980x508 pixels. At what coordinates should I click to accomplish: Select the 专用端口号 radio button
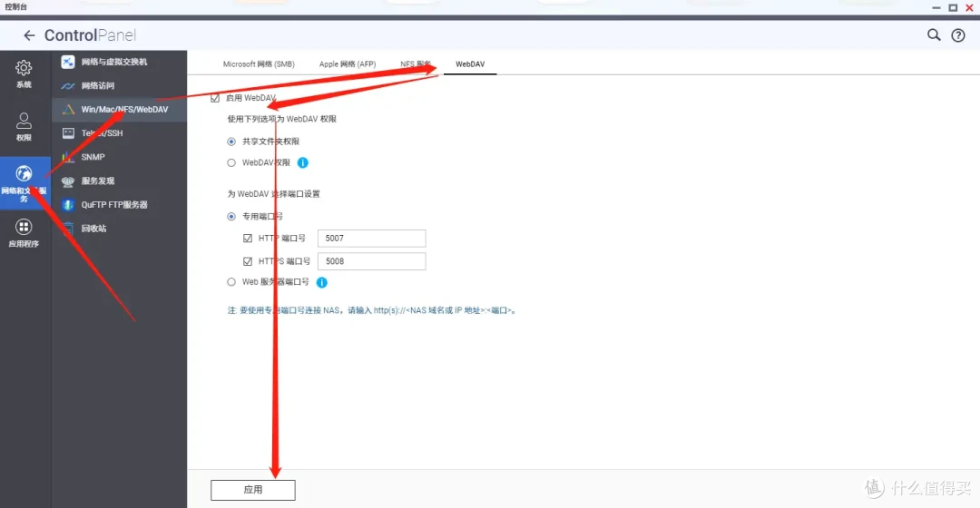click(x=231, y=217)
